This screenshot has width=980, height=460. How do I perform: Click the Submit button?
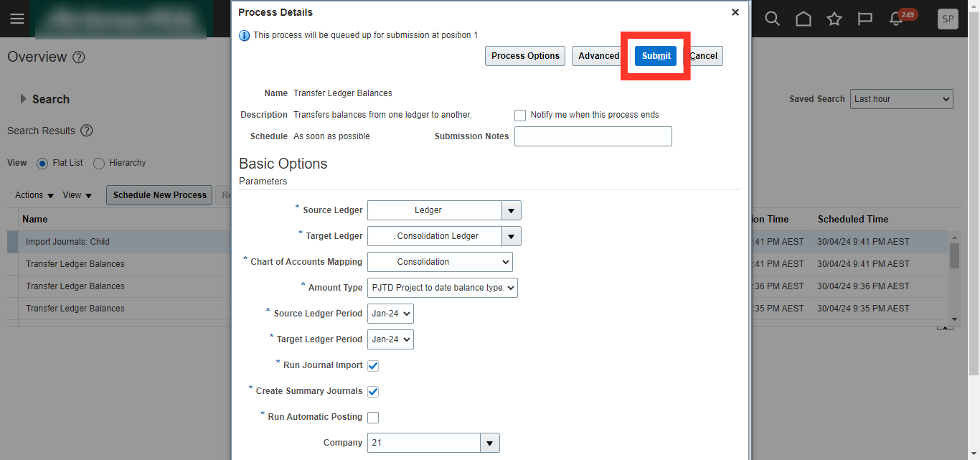(x=656, y=56)
